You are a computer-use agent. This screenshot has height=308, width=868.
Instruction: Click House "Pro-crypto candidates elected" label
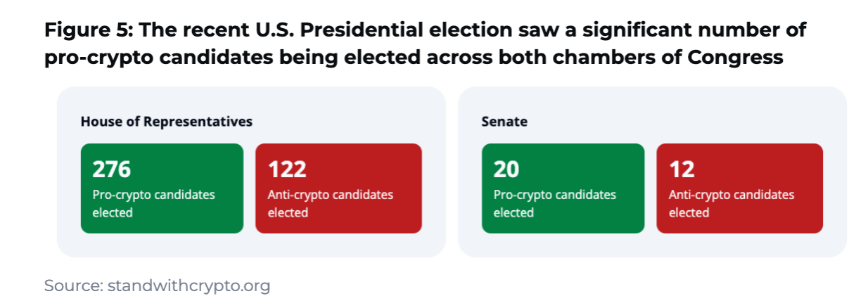click(153, 203)
